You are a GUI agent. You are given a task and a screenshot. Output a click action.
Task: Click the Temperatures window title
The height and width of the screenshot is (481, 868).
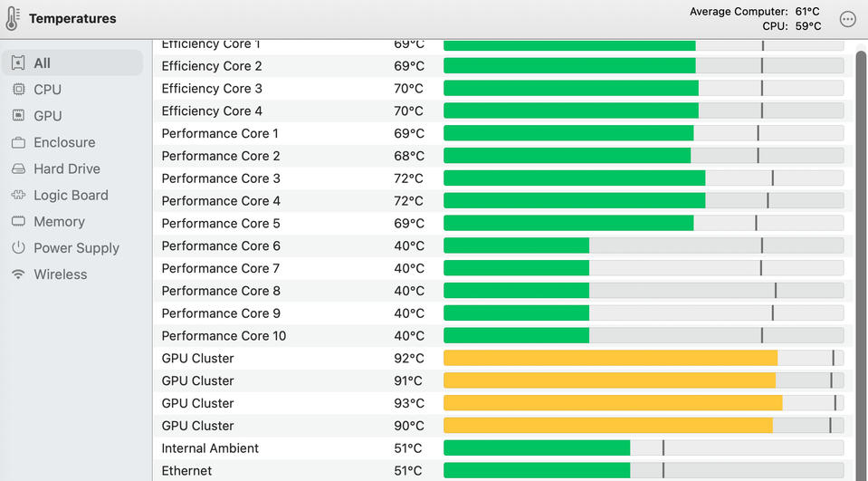coord(72,19)
